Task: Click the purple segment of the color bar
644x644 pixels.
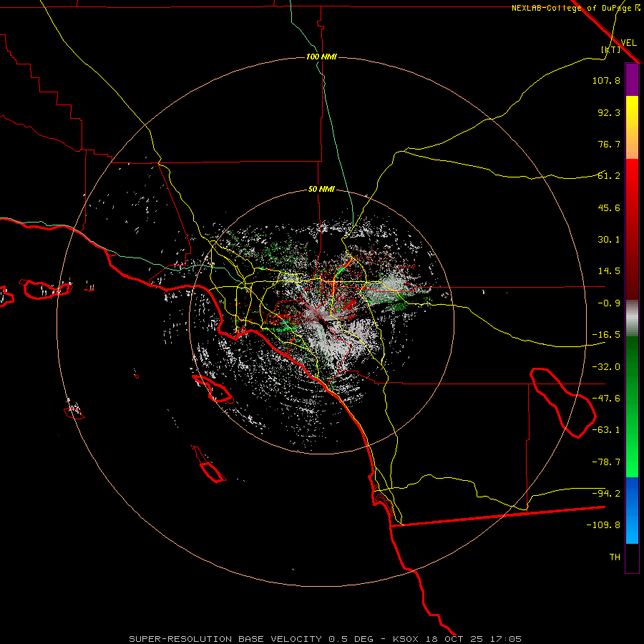Action: tap(632, 79)
